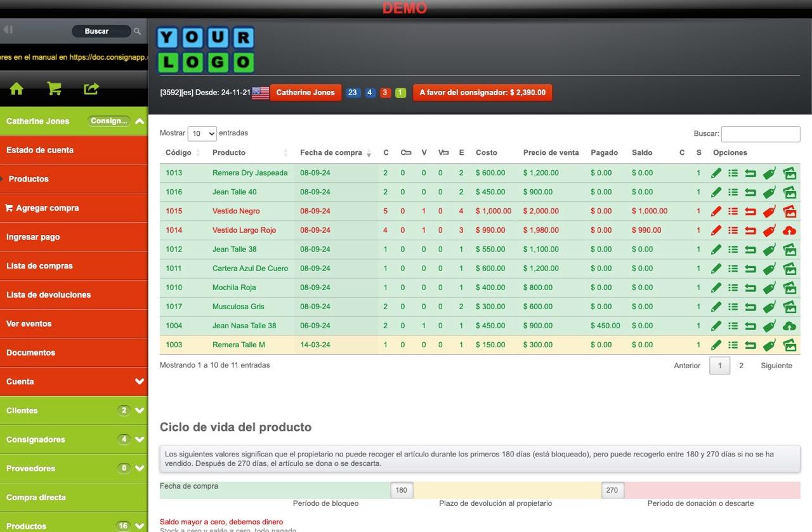Open Ver eventos in the sidebar

tap(74, 324)
